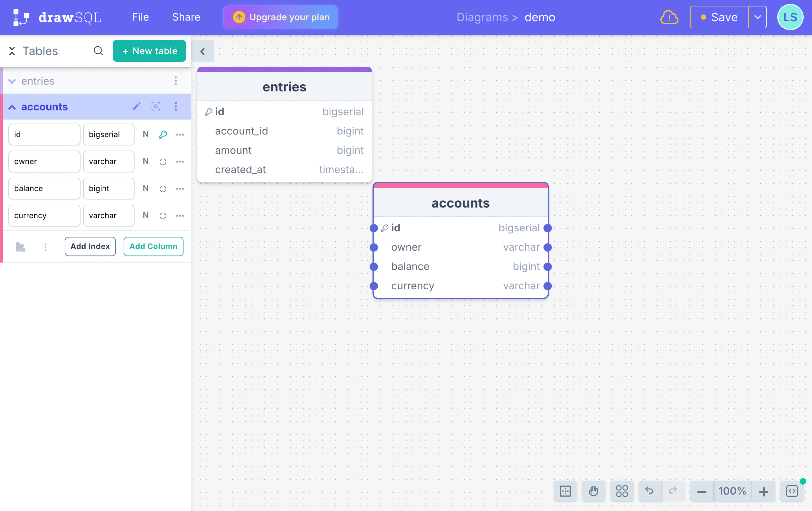Toggle primary key circle for balance column
The width and height of the screenshot is (812, 511).
click(163, 189)
